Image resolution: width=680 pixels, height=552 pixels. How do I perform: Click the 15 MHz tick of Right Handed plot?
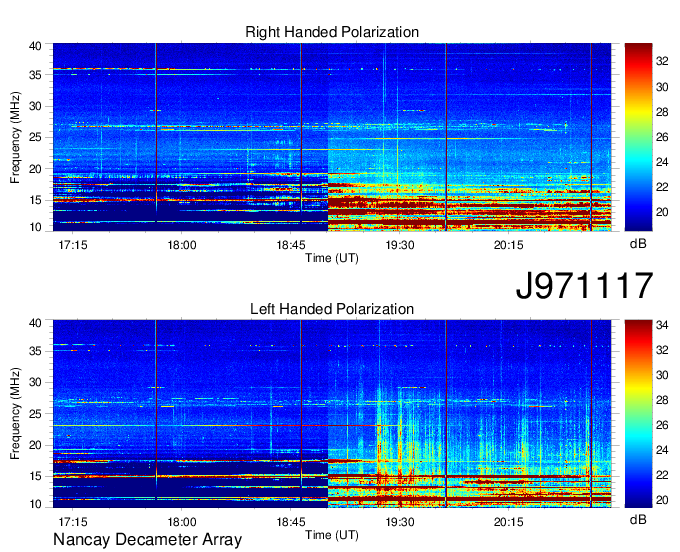click(35, 200)
